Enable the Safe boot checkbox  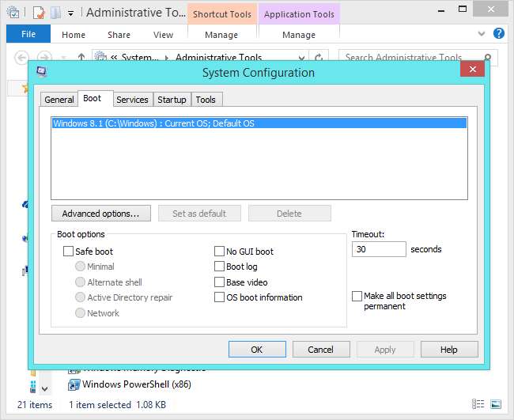pos(68,252)
